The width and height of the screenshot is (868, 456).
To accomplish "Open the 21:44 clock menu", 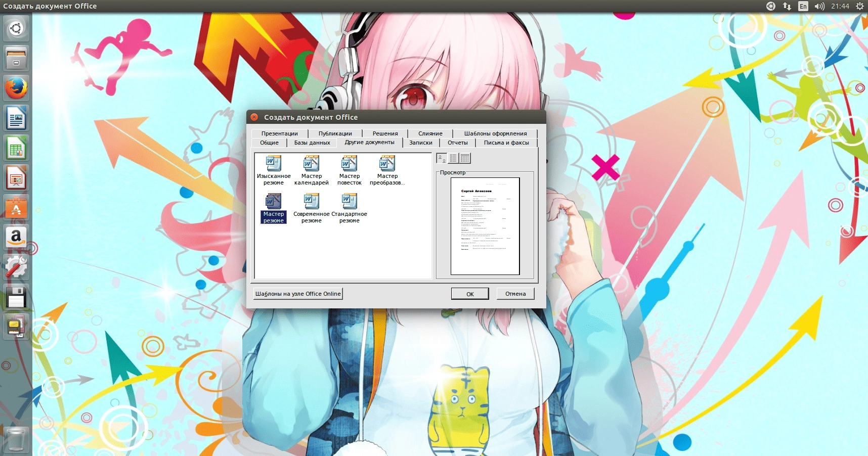I will pos(840,6).
